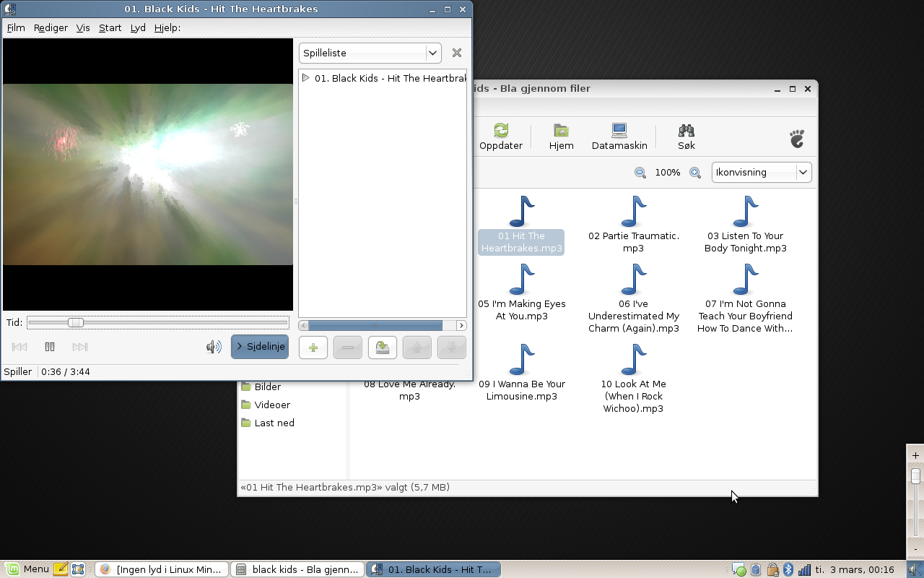Click the playlist horizontal scrollbar left arrow
The height and width of the screenshot is (578, 924).
coord(303,325)
